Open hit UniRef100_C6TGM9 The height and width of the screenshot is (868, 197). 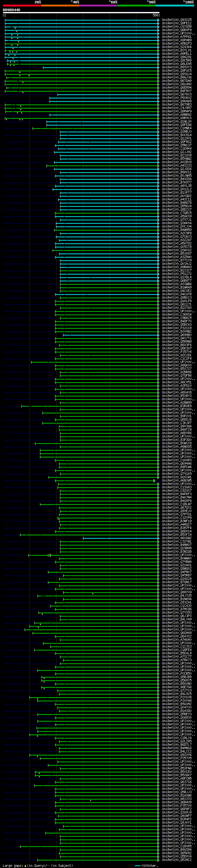click(177, 26)
